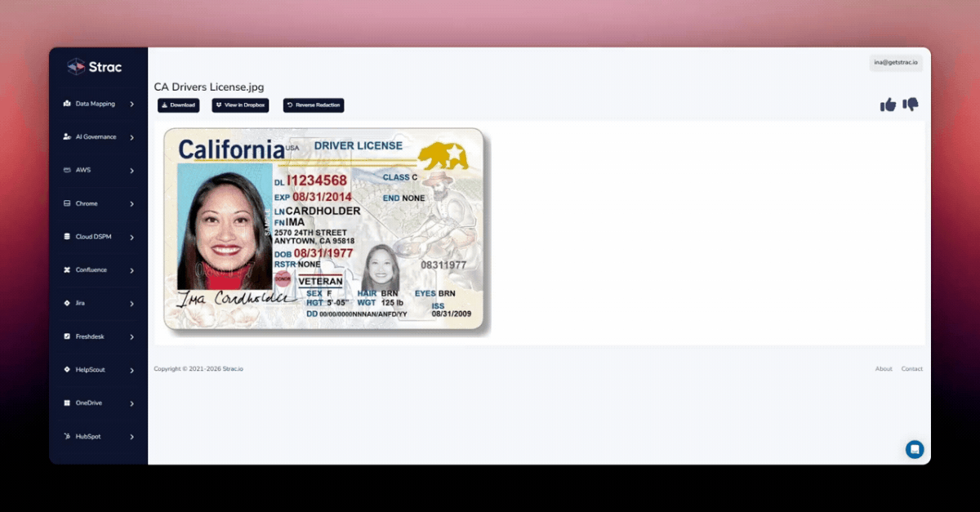The image size is (980, 512).
Task: Expand the AWS chevron
Action: click(131, 171)
